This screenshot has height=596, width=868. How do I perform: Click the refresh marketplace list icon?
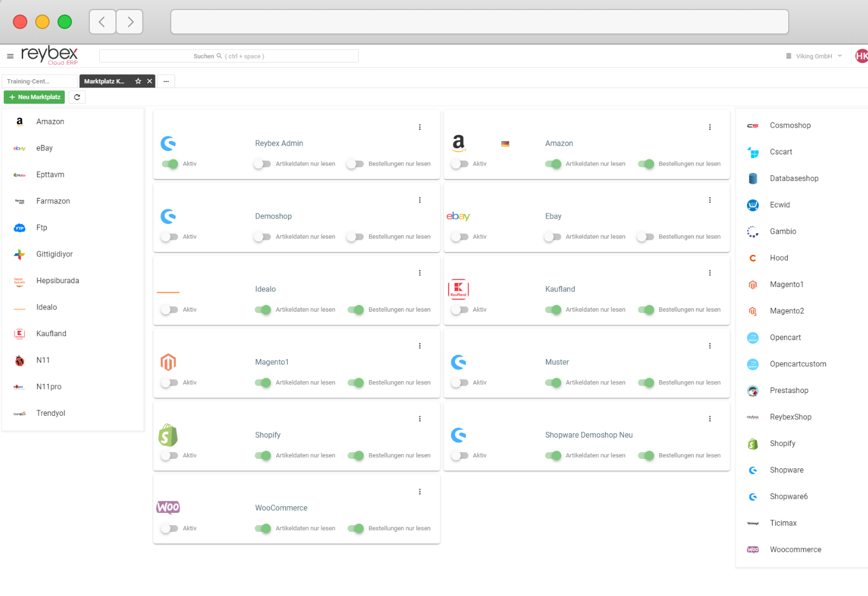[77, 97]
